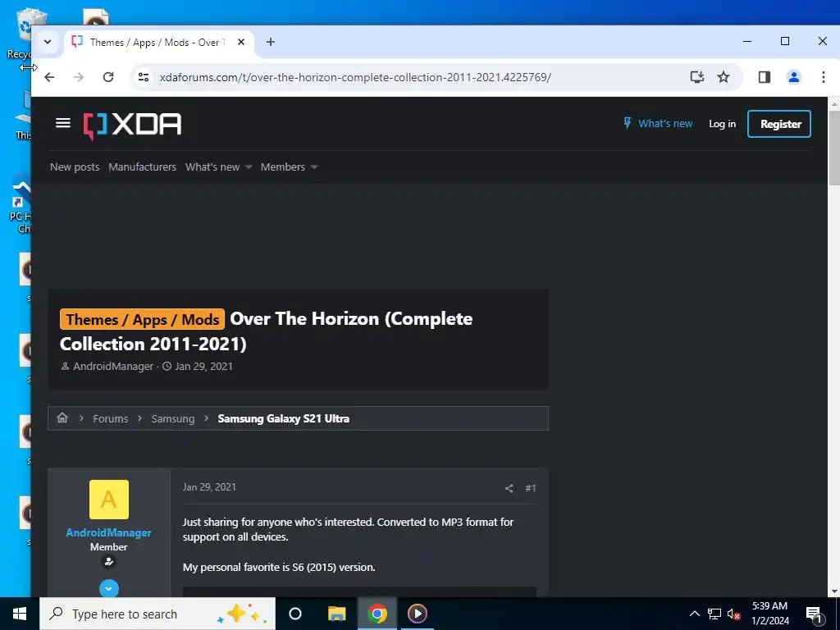Click Log in
This screenshot has height=630, width=840.
click(x=722, y=124)
